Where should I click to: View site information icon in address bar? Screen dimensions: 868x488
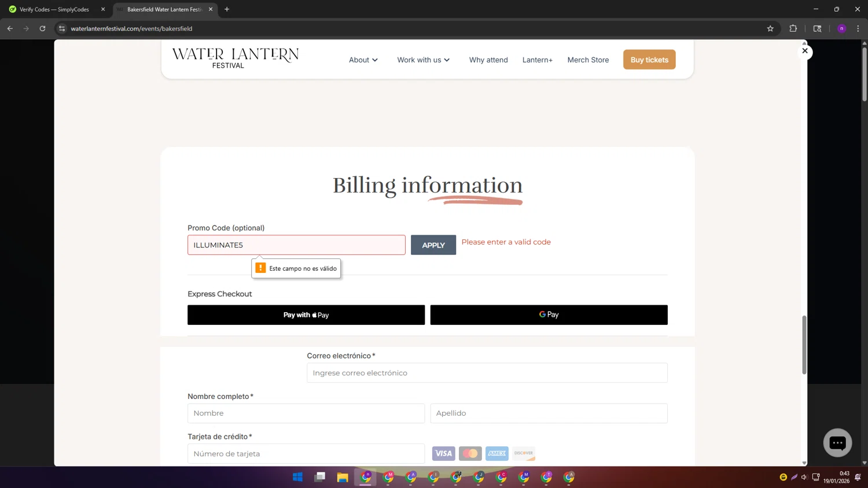(62, 28)
